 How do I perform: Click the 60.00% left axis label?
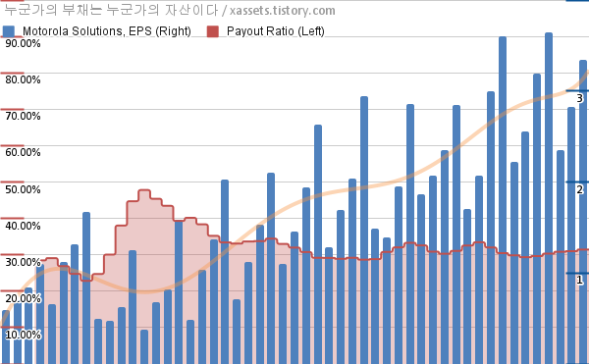23,153
